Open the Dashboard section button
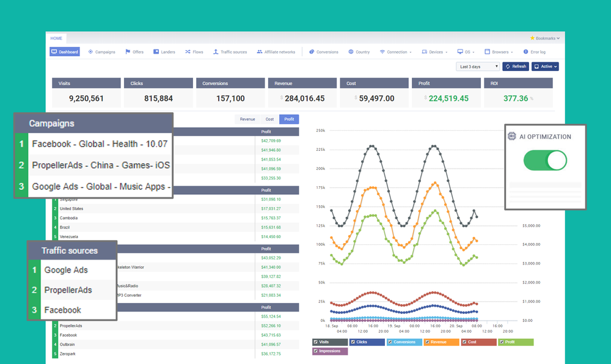The image size is (611, 364). coord(65,52)
